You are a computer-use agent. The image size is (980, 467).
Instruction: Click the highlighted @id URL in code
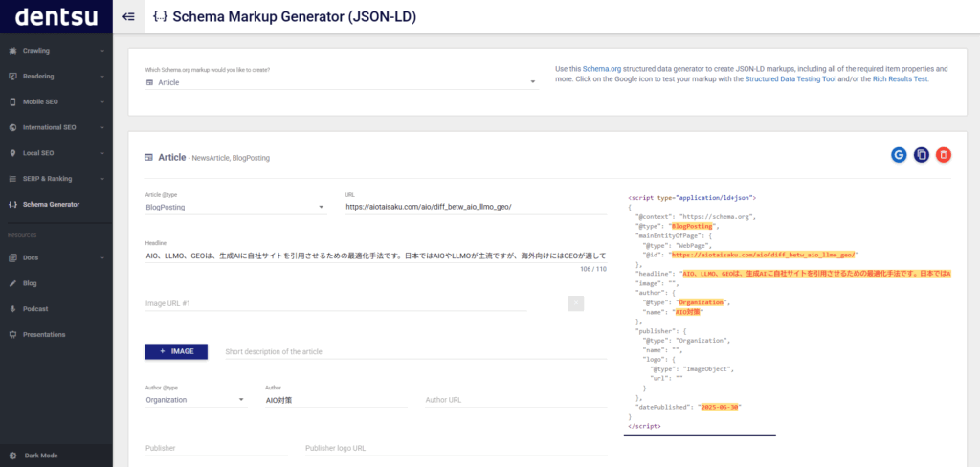tap(763, 255)
